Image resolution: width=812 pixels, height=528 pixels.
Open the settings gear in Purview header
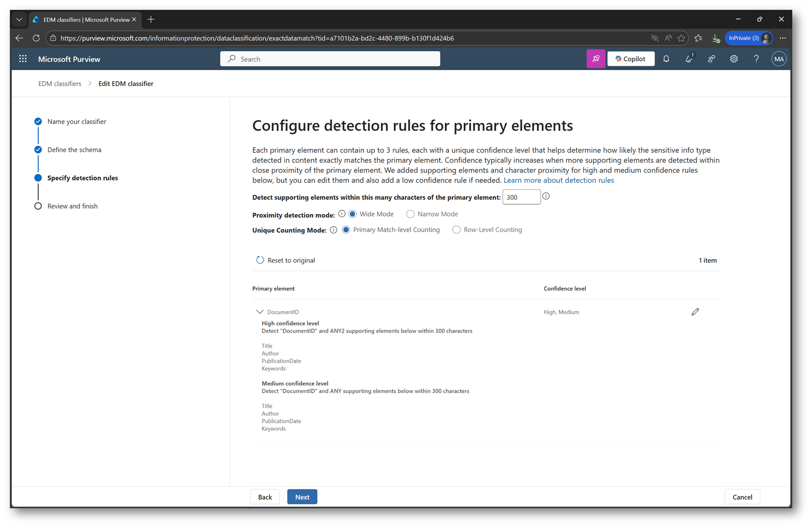[733, 59]
